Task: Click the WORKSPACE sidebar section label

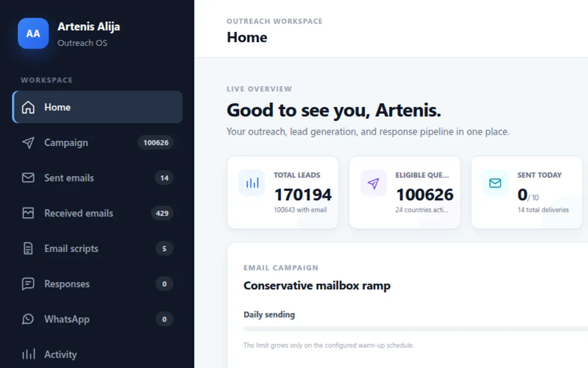Action: coord(47,80)
